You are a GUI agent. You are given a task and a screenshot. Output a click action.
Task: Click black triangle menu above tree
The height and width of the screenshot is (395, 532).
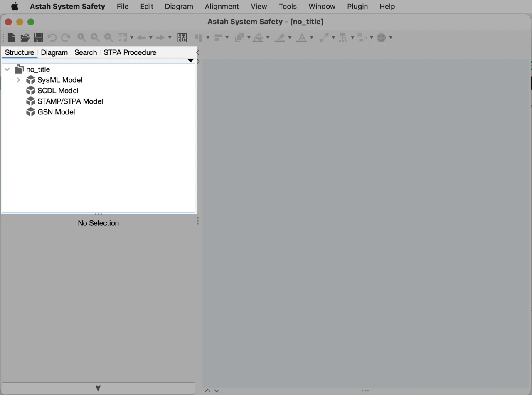tap(190, 61)
